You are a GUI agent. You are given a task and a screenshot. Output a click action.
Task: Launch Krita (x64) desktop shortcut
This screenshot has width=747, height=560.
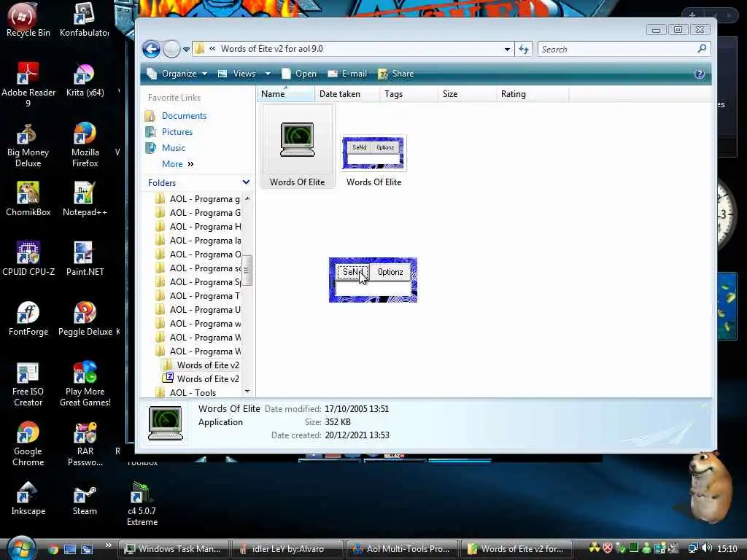(x=85, y=80)
